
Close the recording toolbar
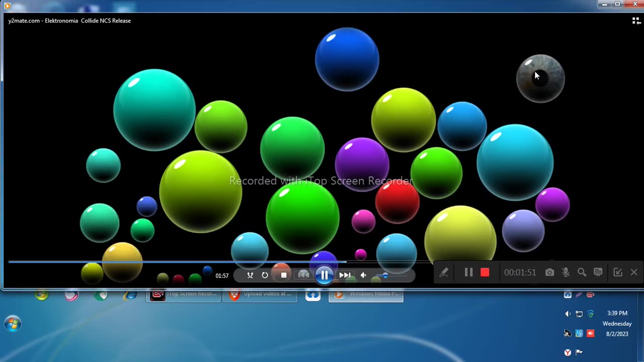tap(634, 272)
